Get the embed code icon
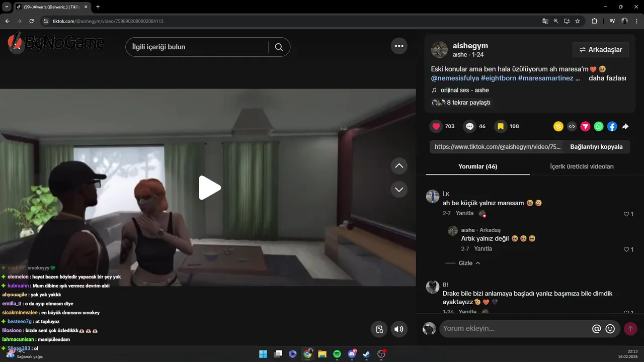Viewport: 644px width, 362px height. coord(572,127)
